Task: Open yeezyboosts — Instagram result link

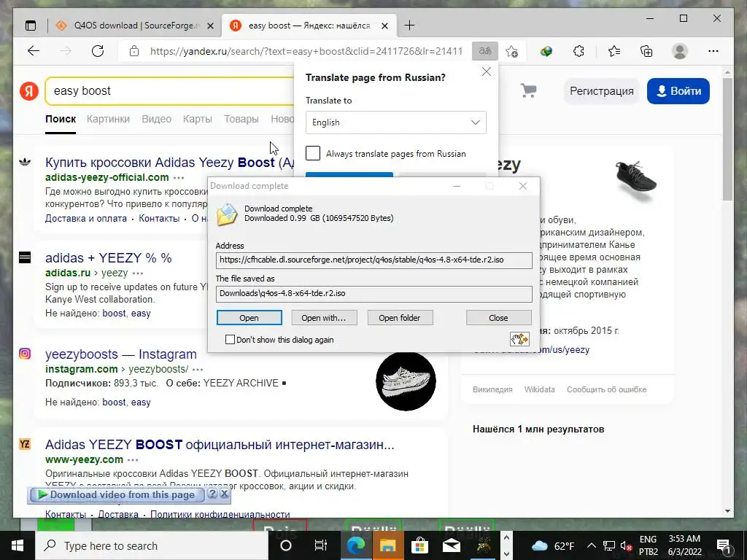Action: [121, 354]
